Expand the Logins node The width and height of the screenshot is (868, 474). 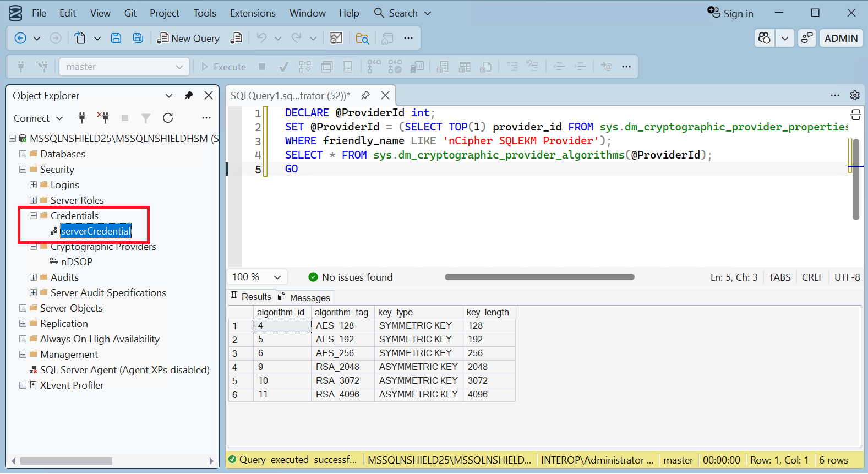point(33,185)
